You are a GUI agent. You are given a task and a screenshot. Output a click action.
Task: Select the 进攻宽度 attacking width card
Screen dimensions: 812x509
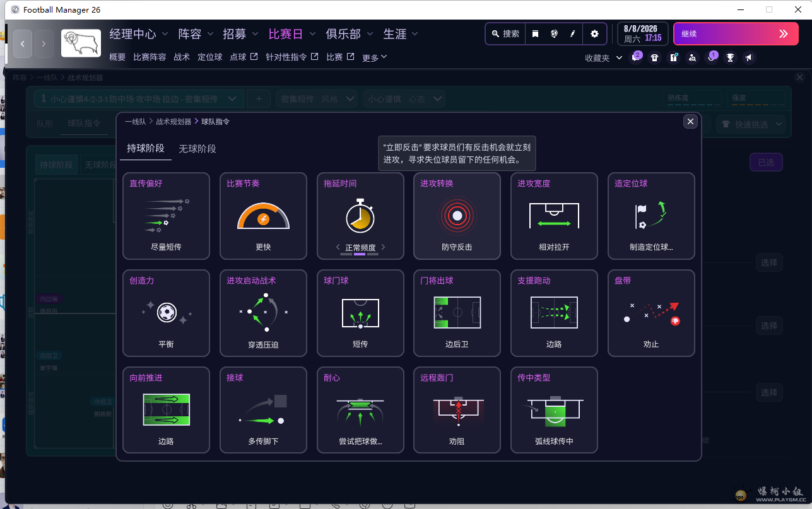554,216
